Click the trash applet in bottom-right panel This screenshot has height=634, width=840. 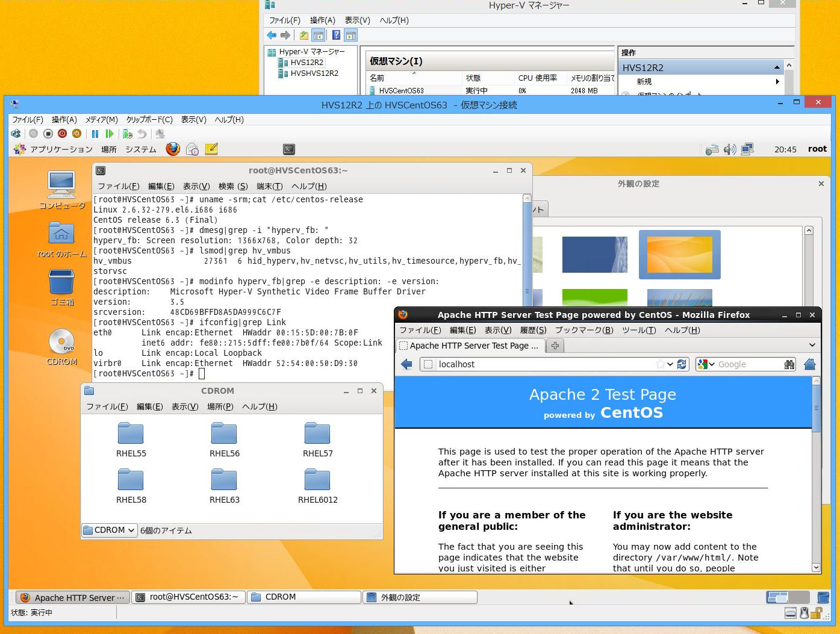pyautogui.click(x=823, y=597)
